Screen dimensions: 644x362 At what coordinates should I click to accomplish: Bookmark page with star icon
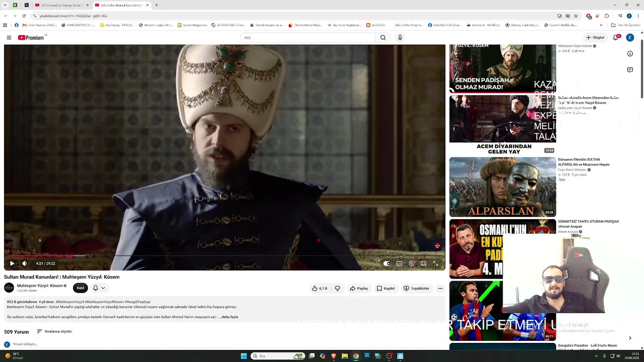click(x=576, y=16)
